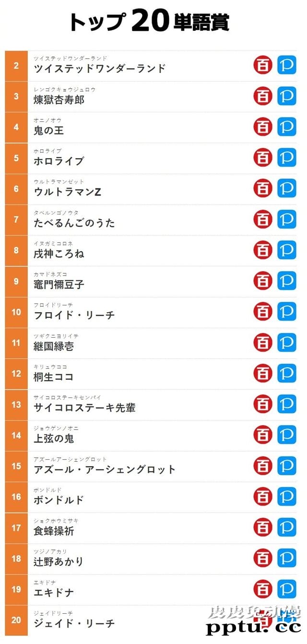Click the orange rank 20 number cell
This screenshot has height=644, width=307.
[x=16, y=620]
